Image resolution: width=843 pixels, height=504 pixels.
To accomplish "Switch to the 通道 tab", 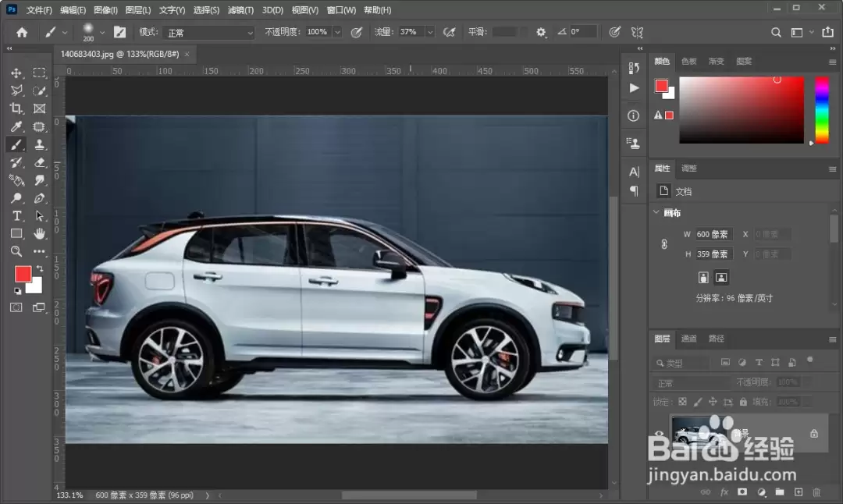I will [x=688, y=339].
